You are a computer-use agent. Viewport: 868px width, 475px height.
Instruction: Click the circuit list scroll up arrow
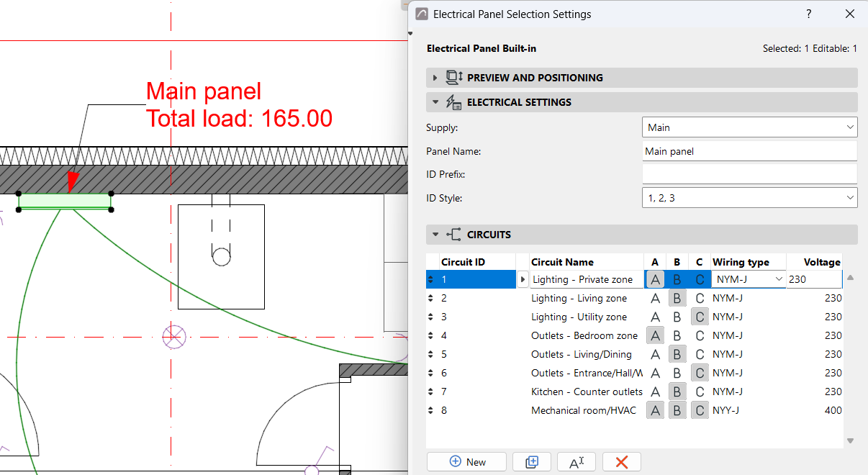coord(850,278)
